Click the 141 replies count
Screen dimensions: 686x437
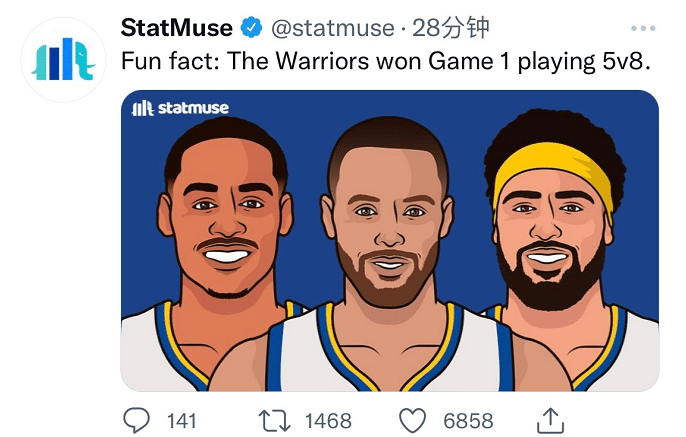[x=181, y=420]
